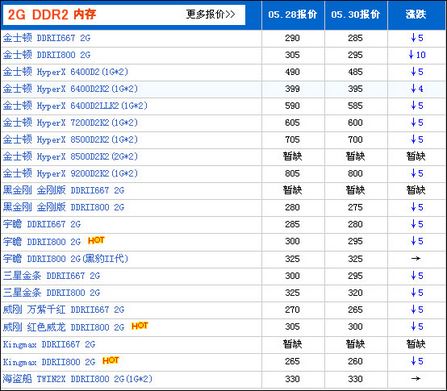447x391 pixels.
Task: Click 05.30 price 275 for 黑金刚 DDRII800
Action: coord(355,208)
